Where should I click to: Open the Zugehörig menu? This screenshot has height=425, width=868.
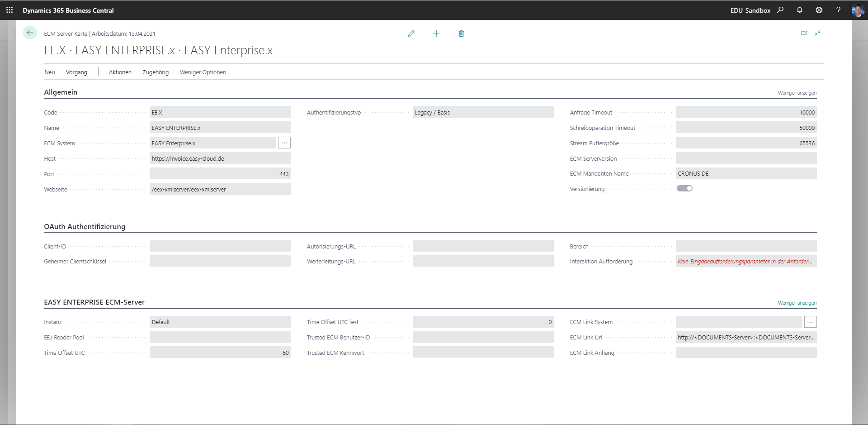[156, 72]
